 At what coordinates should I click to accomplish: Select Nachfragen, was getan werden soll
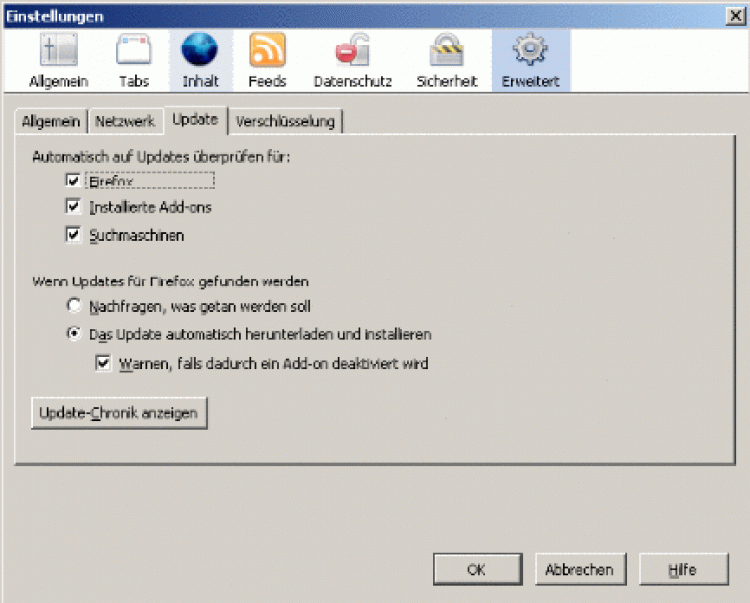[x=74, y=305]
